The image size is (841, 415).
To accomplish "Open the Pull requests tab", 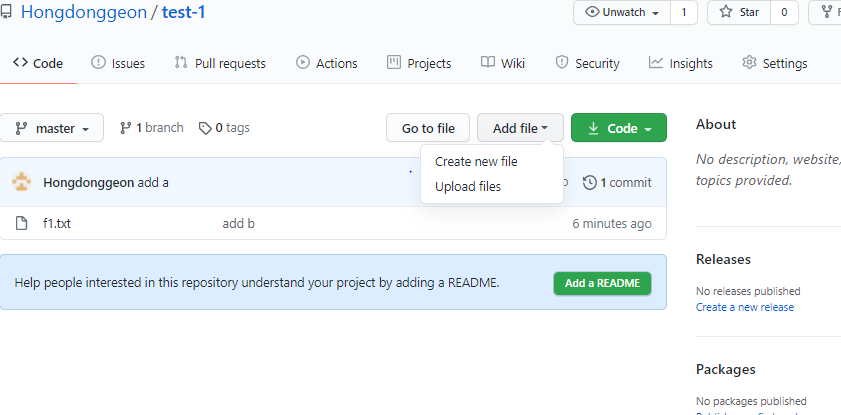I will pos(220,63).
